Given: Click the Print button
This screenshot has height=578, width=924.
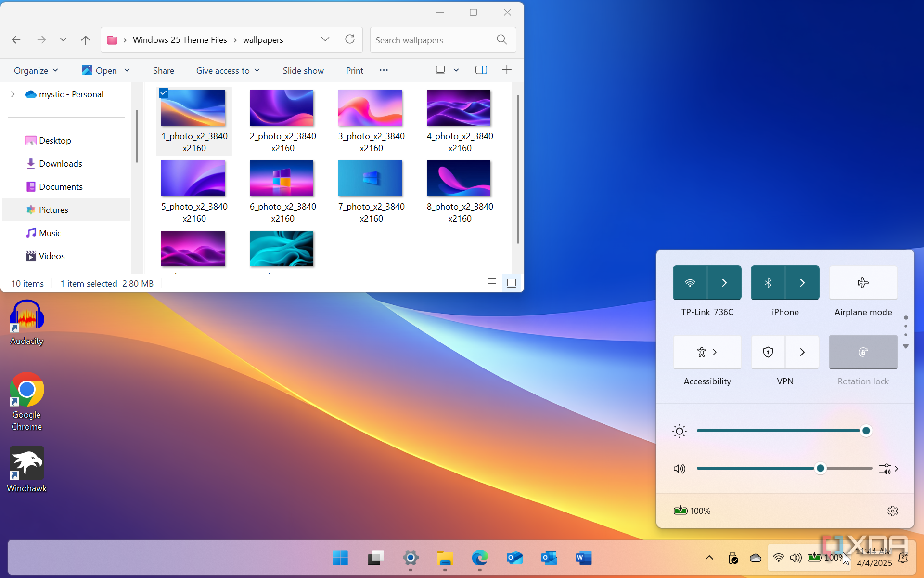Looking at the screenshot, I should [x=355, y=71].
